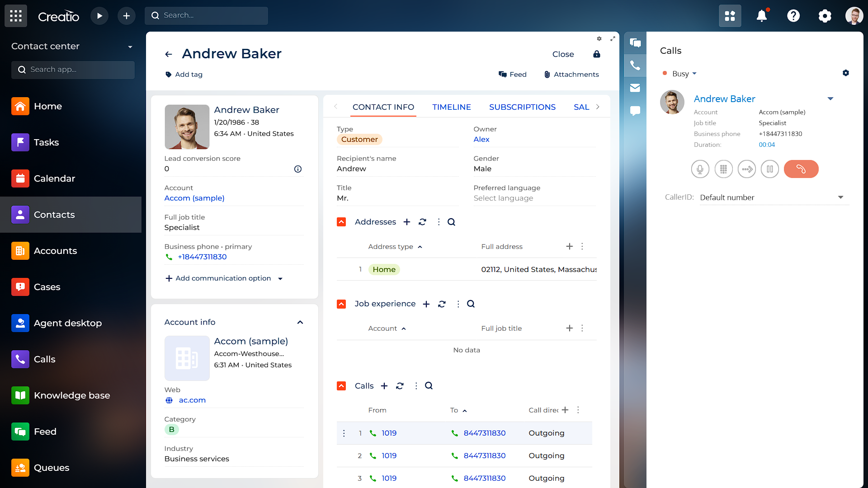Click the Close button
This screenshot has width=868, height=488.
563,54
